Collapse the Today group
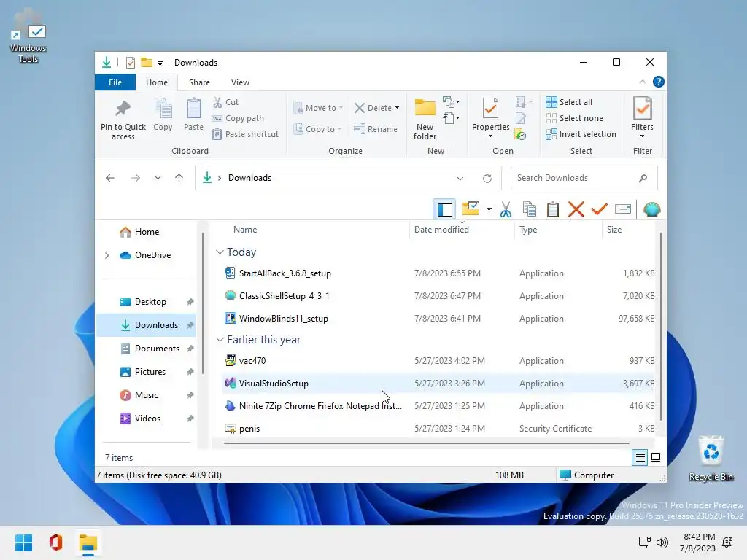 tap(220, 252)
